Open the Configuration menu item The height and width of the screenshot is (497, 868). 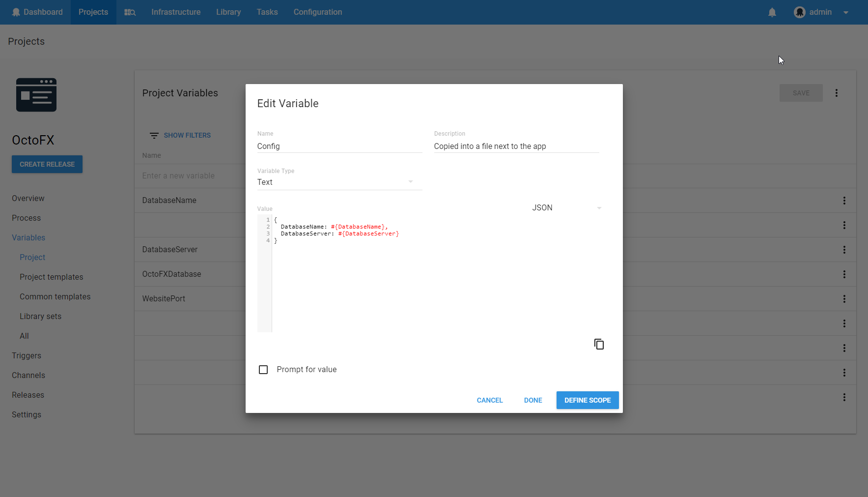point(317,12)
